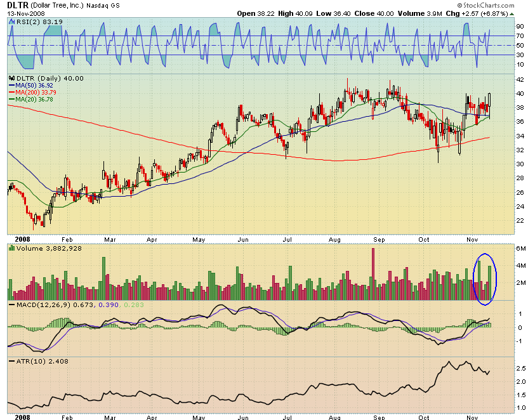Click the green MA(20) legend line swatch
This screenshot has width=528, height=420.
[12, 100]
